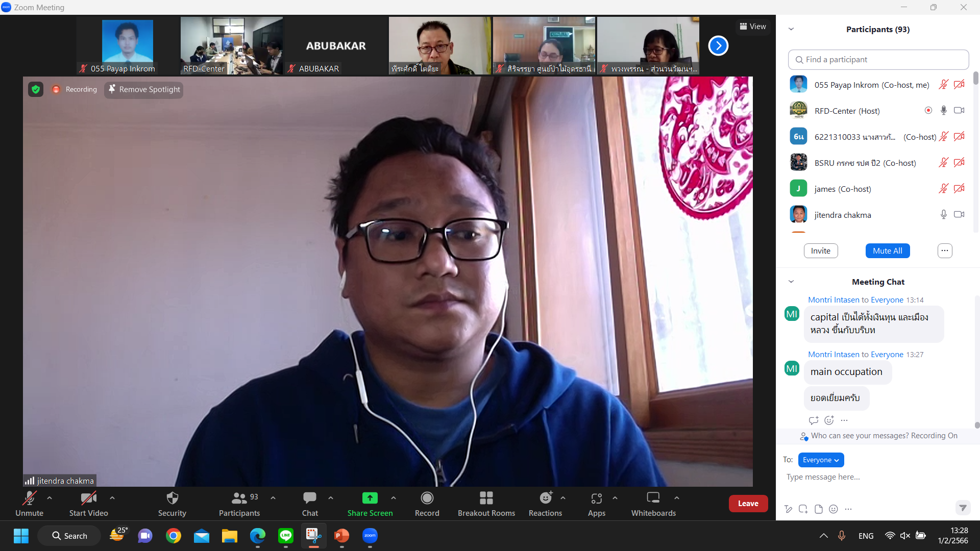Open the Everyone recipient dropdown
This screenshot has height=551, width=980.
pos(821,460)
